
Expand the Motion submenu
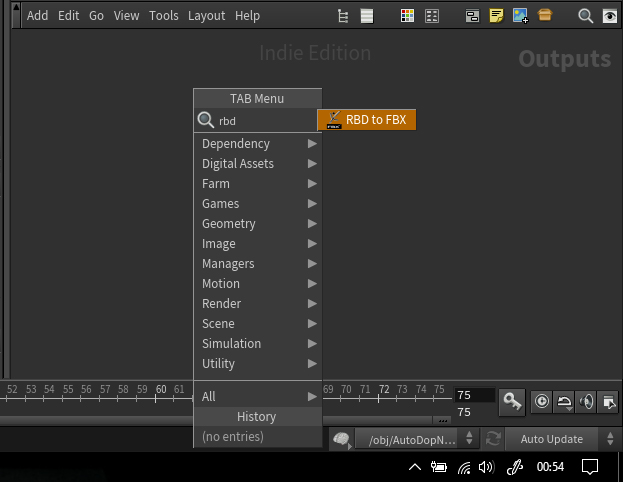(x=258, y=283)
